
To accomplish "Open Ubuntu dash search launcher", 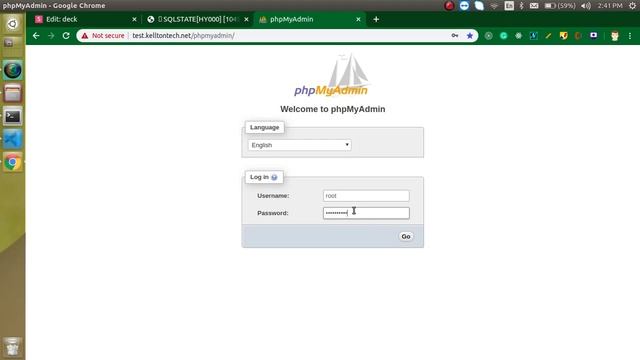I will point(13,24).
